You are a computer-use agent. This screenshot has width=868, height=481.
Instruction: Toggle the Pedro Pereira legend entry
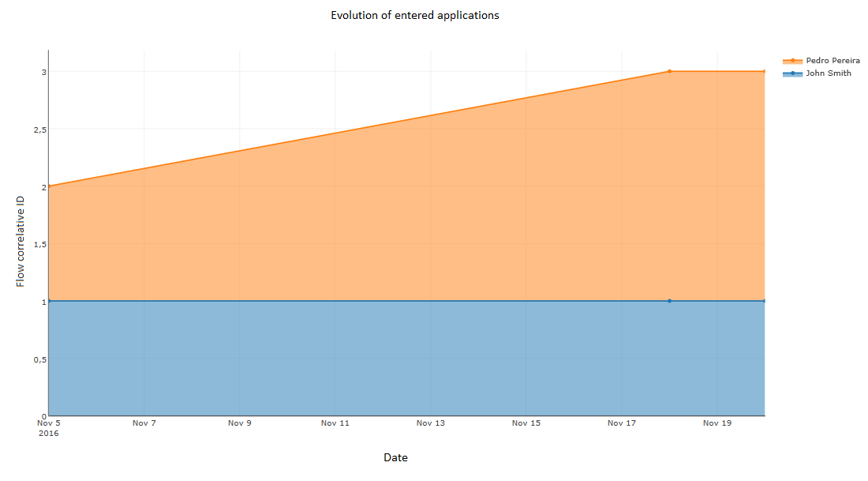coord(821,60)
